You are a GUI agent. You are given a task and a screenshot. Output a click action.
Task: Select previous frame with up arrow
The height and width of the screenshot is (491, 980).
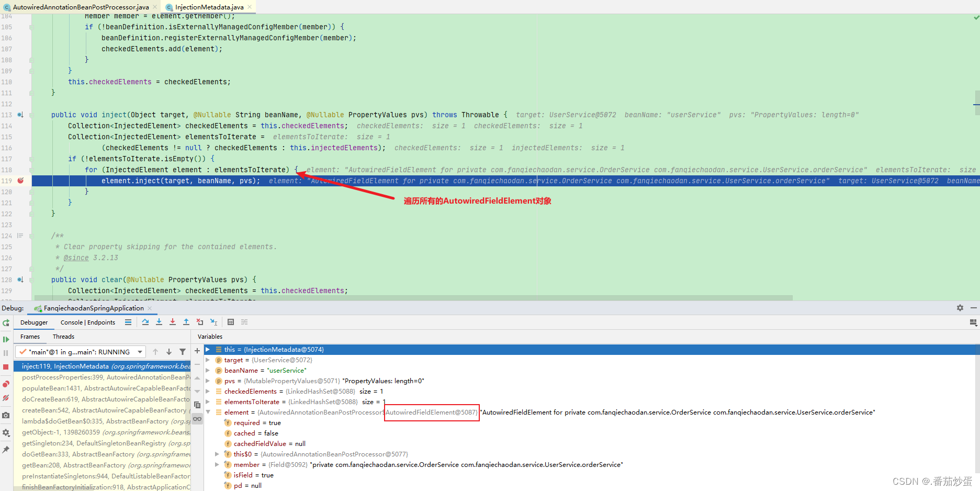click(x=155, y=352)
